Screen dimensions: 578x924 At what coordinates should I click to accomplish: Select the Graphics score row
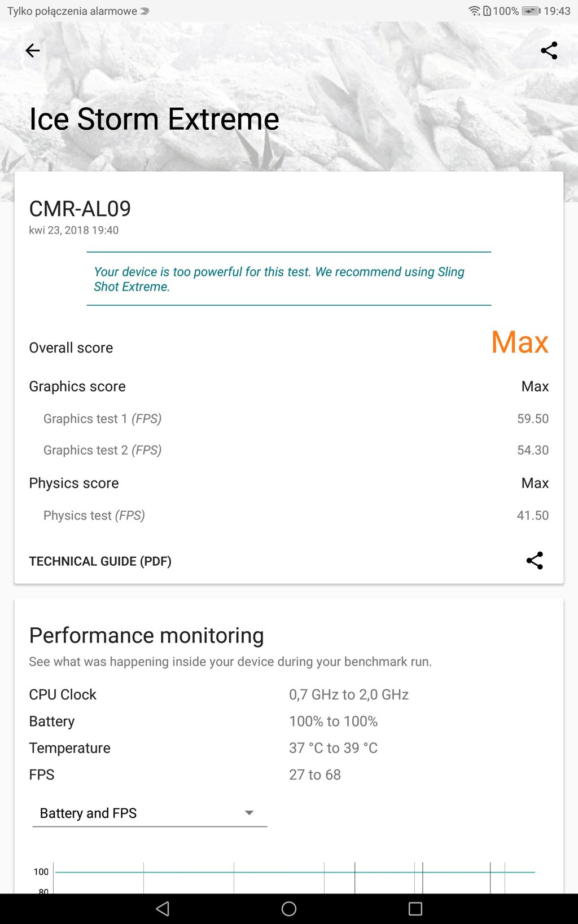(x=288, y=386)
